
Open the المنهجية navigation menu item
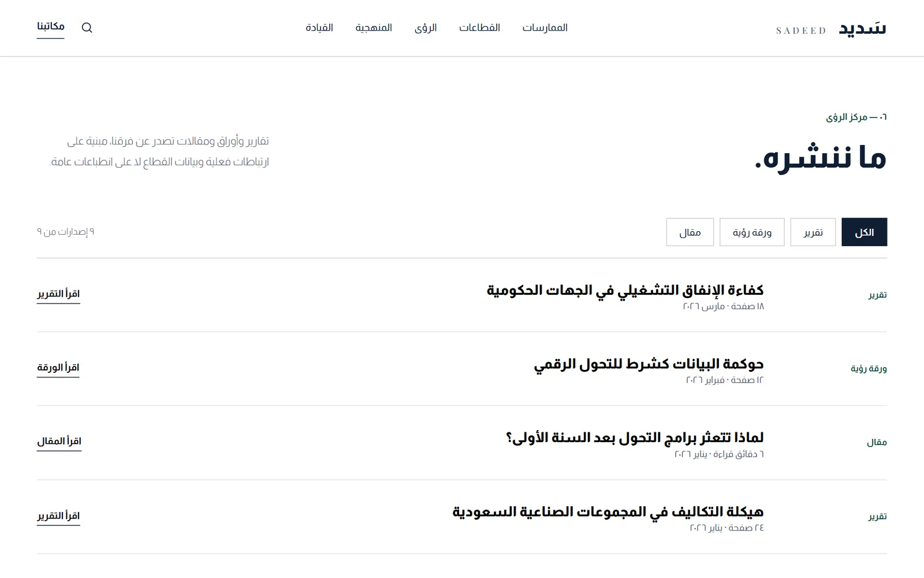(x=374, y=28)
